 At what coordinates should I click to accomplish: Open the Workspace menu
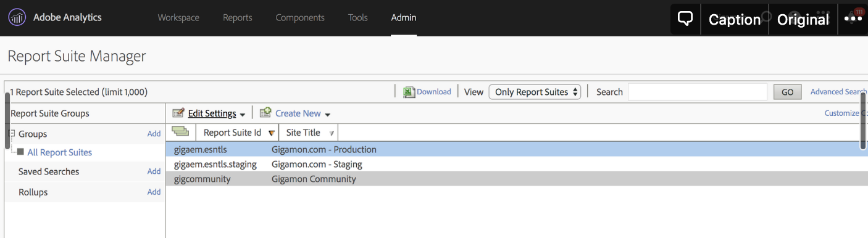(178, 18)
